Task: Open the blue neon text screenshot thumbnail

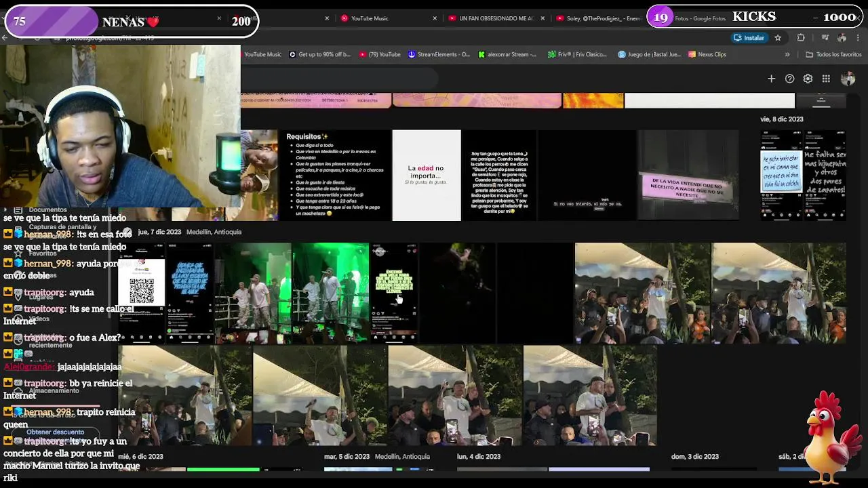Action: click(x=190, y=293)
